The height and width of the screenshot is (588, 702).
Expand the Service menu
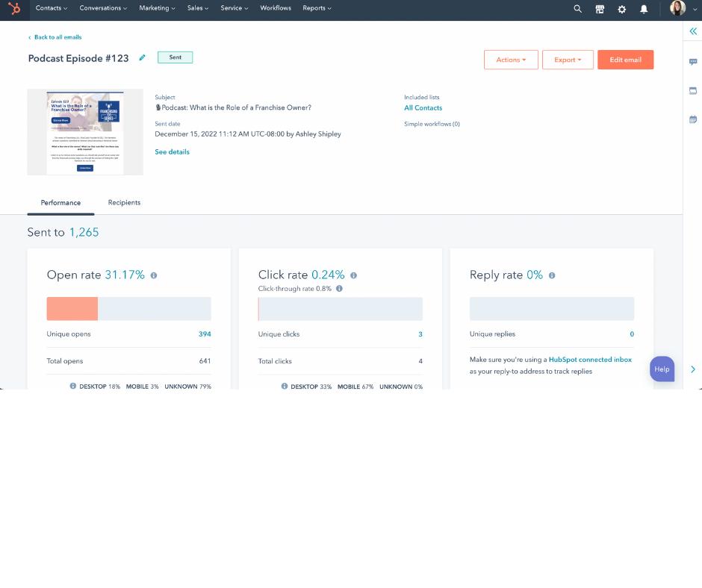tap(234, 8)
